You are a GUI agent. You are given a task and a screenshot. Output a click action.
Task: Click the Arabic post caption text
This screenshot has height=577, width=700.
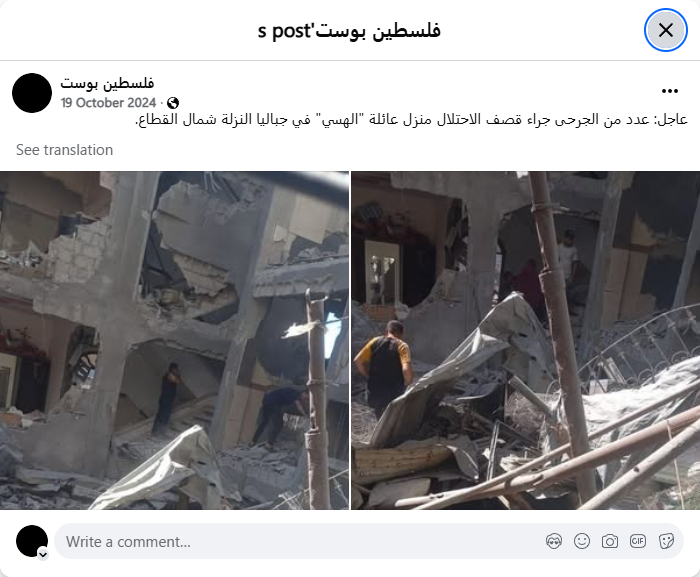point(411,120)
